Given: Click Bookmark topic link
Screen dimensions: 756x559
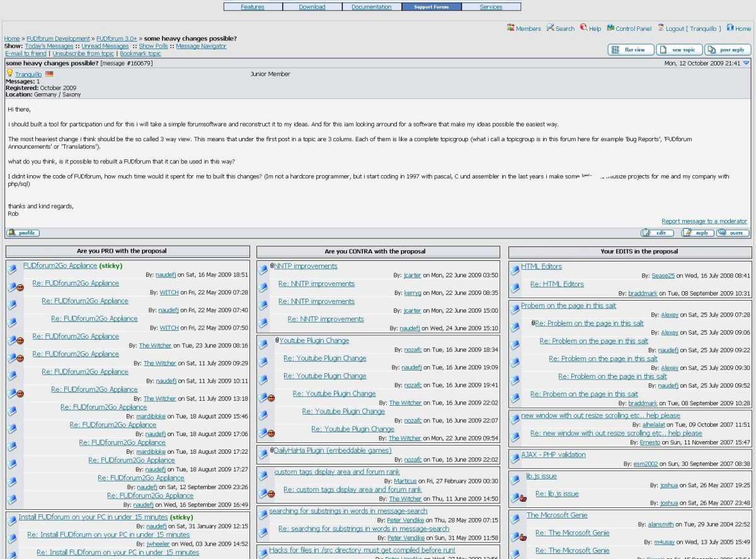Looking at the screenshot, I should pos(140,54).
